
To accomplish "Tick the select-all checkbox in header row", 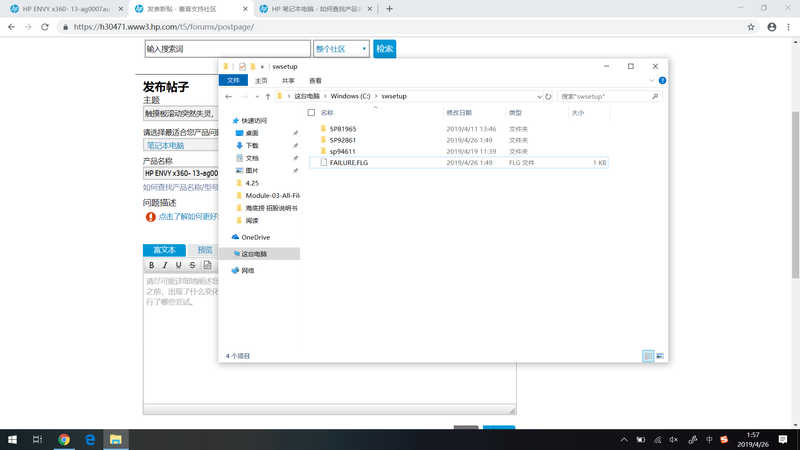I will [x=311, y=113].
